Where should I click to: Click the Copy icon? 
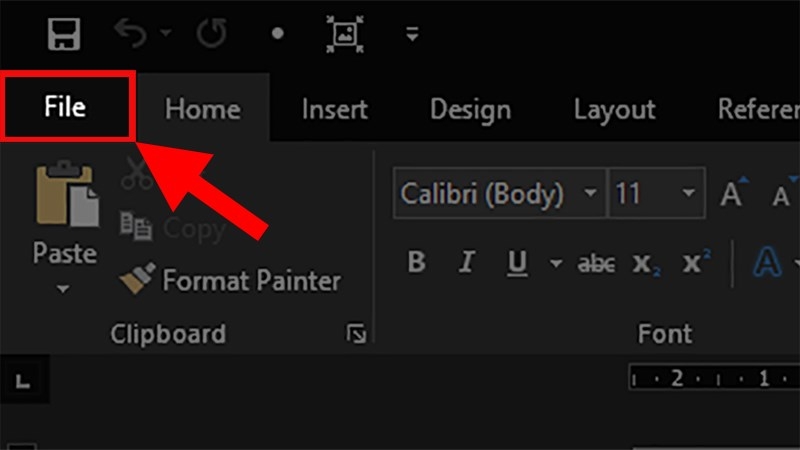136,226
